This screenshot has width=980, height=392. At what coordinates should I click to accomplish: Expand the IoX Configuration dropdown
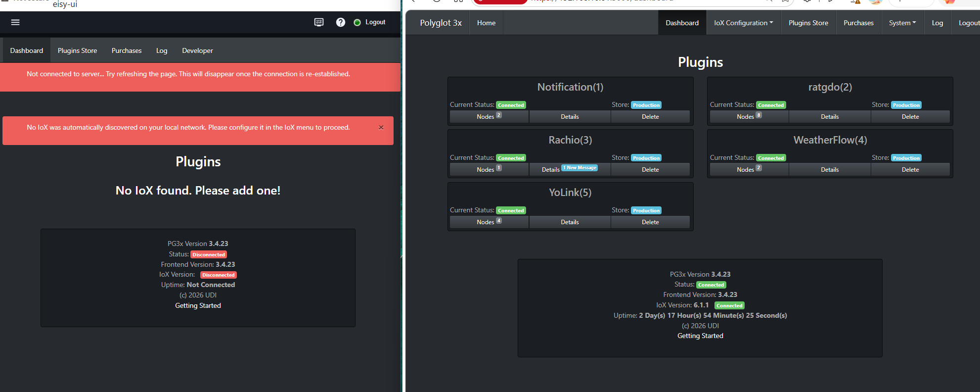click(744, 23)
